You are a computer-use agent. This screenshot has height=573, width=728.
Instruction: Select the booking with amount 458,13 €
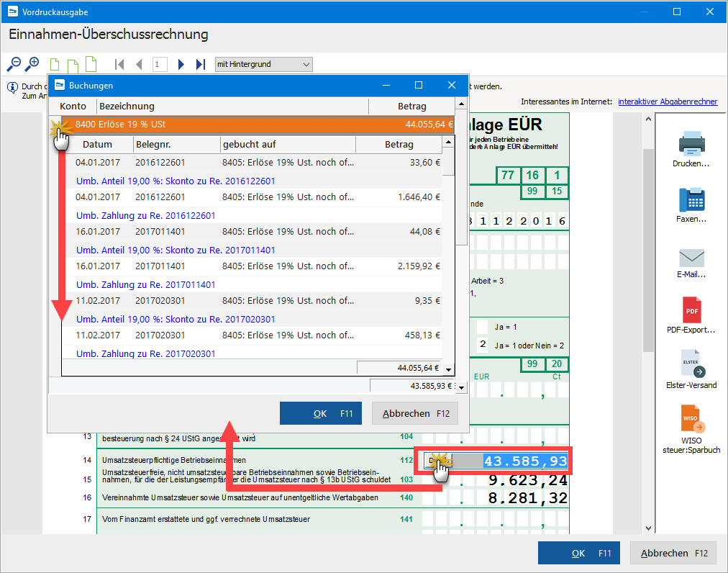[252, 335]
